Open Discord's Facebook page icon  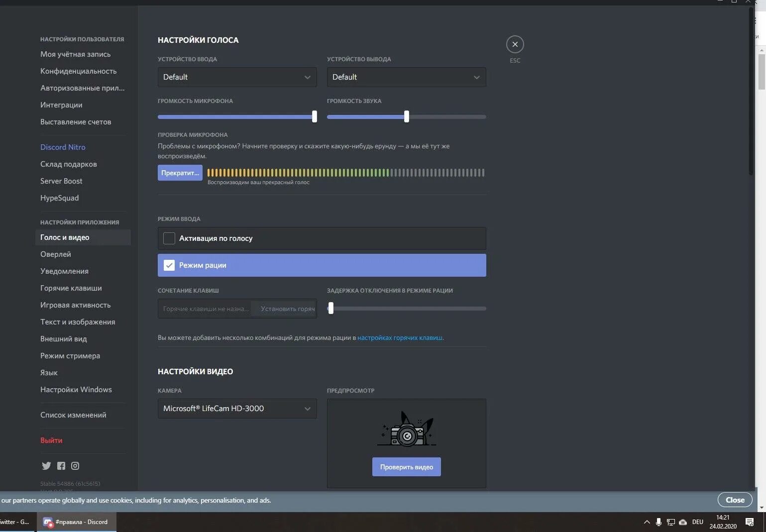click(x=61, y=466)
